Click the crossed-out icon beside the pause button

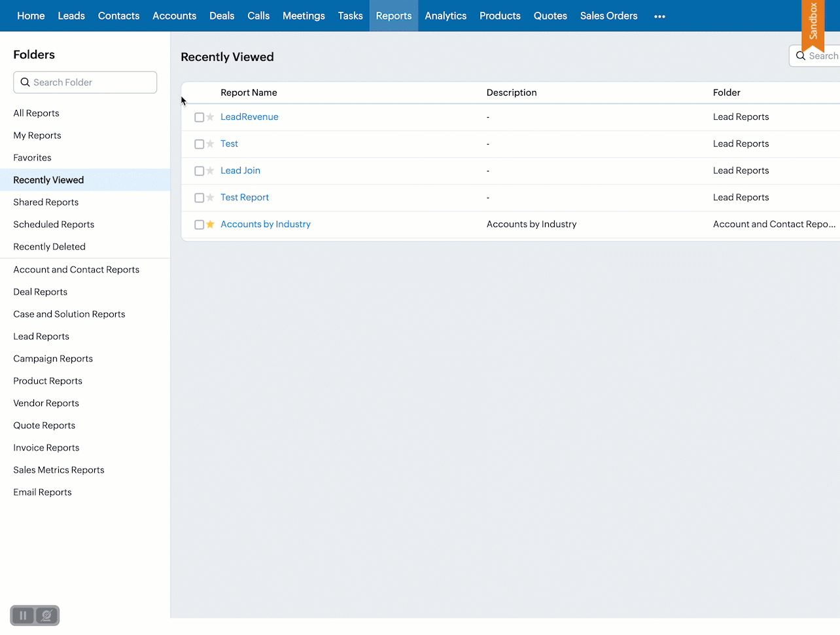tap(46, 615)
